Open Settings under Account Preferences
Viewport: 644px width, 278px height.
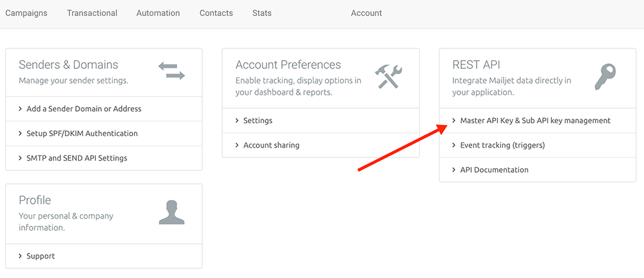pyautogui.click(x=258, y=121)
